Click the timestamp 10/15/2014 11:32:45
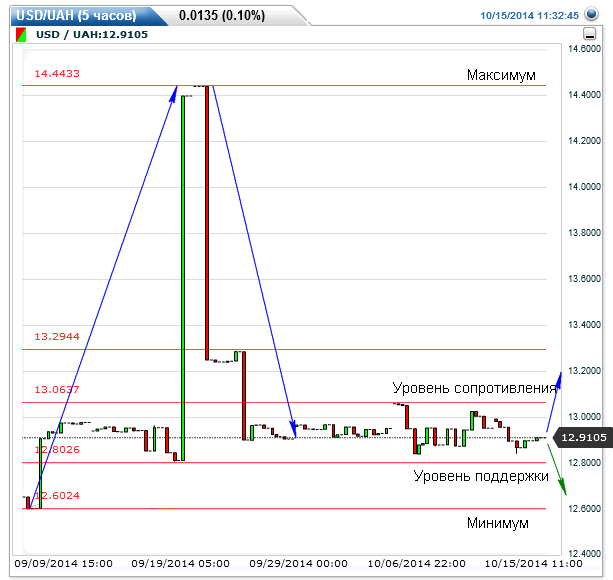 click(529, 16)
